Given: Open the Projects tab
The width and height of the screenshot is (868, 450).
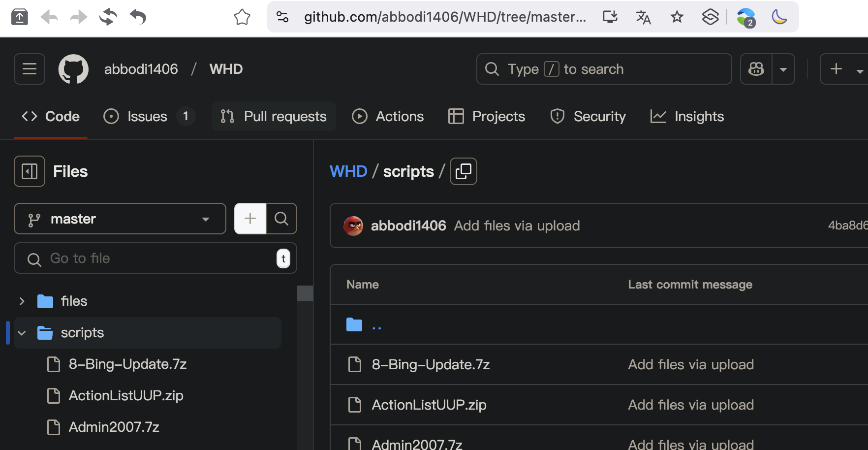Looking at the screenshot, I should (x=487, y=117).
